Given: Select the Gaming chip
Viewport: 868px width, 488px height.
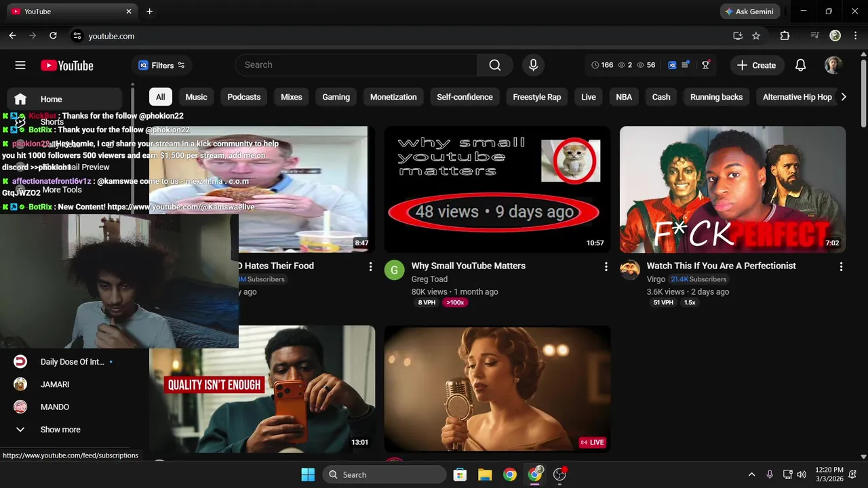Looking at the screenshot, I should tap(336, 97).
